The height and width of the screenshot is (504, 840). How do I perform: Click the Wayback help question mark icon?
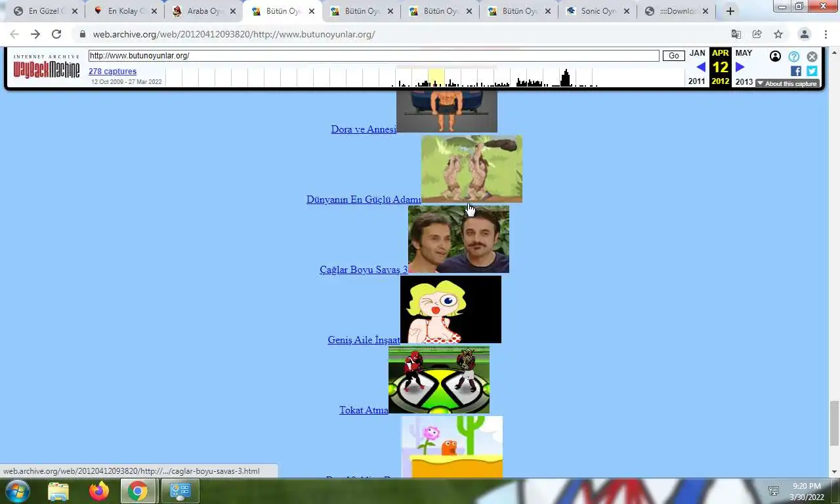[x=794, y=56]
